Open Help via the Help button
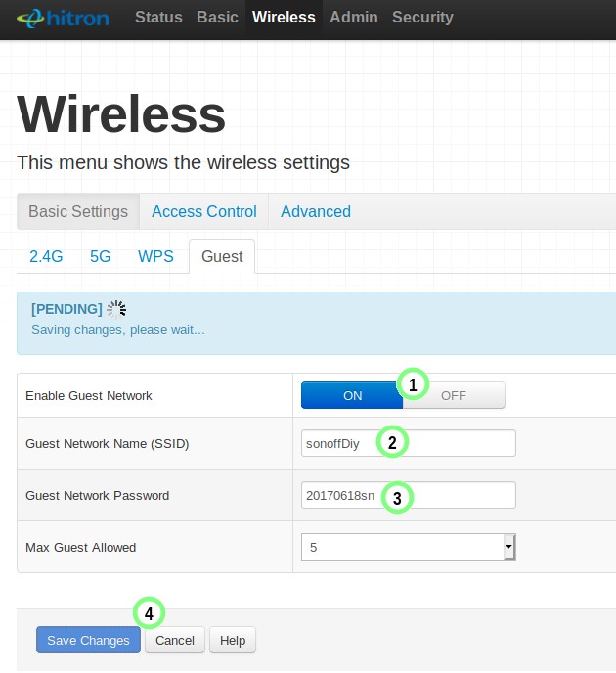The width and height of the screenshot is (616, 673). 233,640
